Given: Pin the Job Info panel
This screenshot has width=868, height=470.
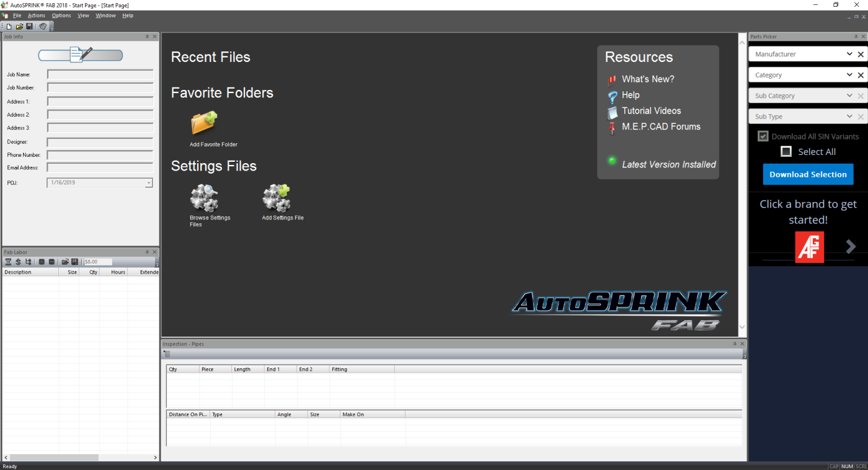Looking at the screenshot, I should [x=147, y=37].
